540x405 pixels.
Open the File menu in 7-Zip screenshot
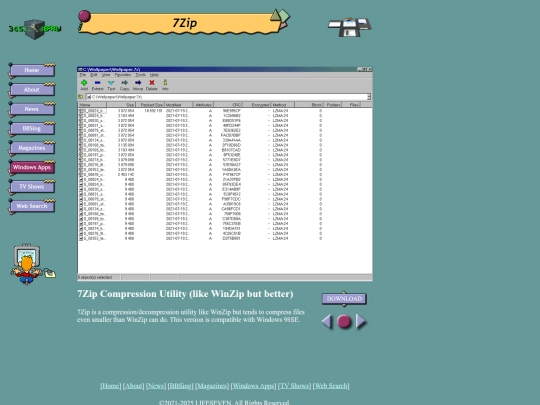(83, 75)
